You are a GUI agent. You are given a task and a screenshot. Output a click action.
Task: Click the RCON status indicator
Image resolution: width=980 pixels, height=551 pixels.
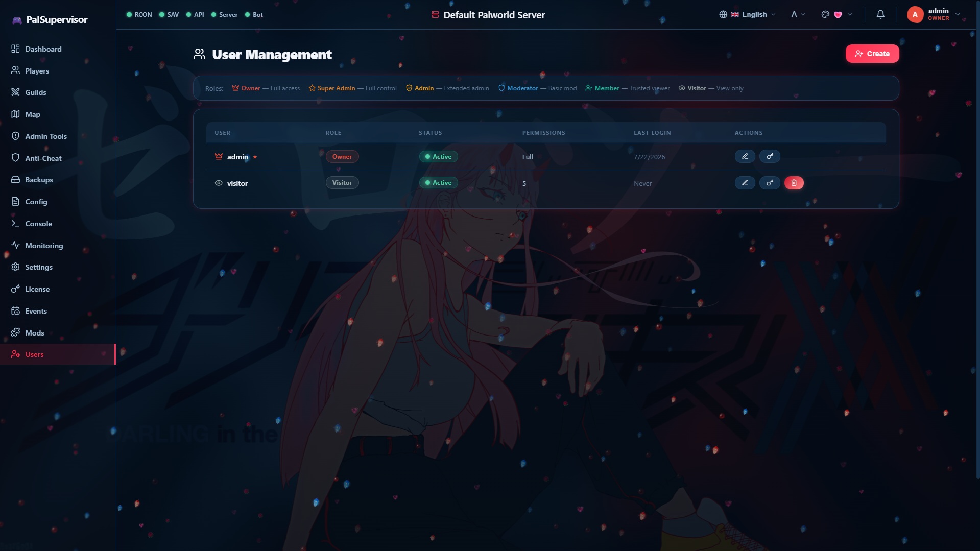[139, 15]
